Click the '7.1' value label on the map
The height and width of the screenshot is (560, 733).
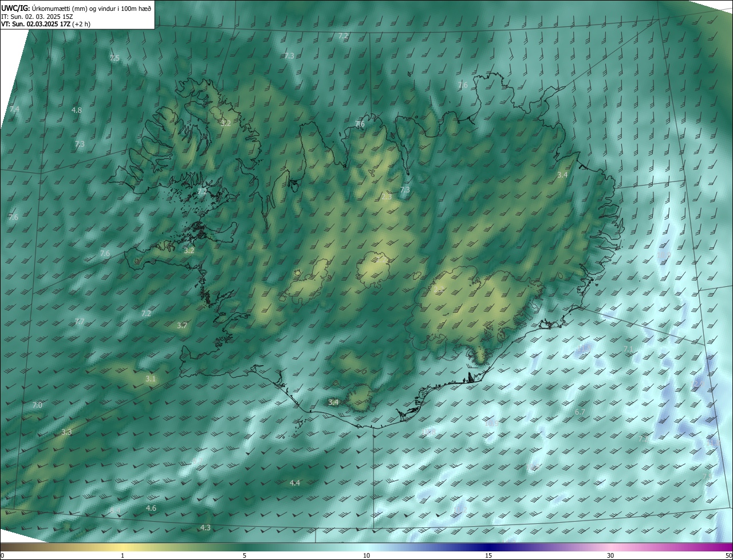click(x=628, y=349)
